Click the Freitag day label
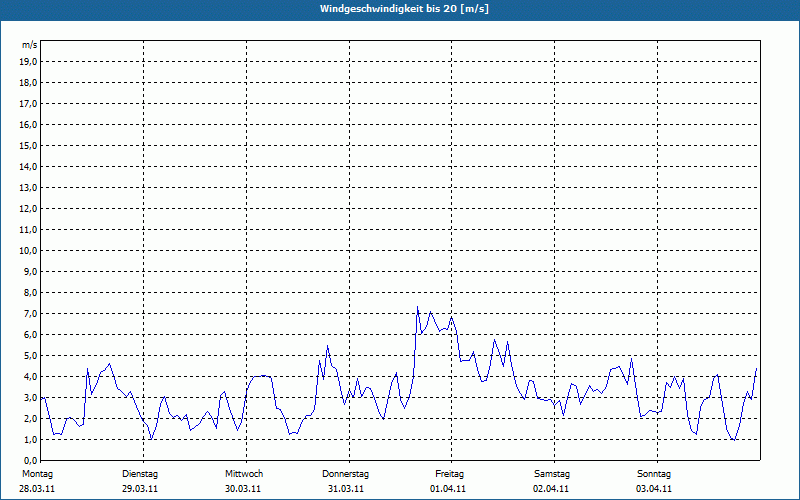The width and height of the screenshot is (800, 500). pos(449,473)
